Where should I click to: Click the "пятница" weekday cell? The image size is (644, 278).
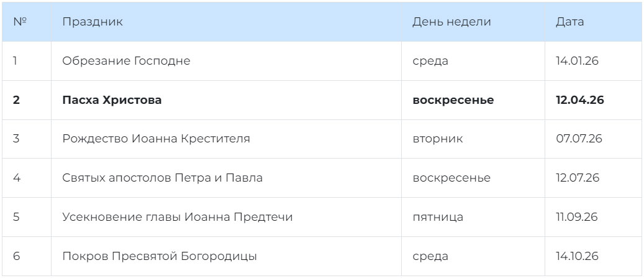coord(437,217)
